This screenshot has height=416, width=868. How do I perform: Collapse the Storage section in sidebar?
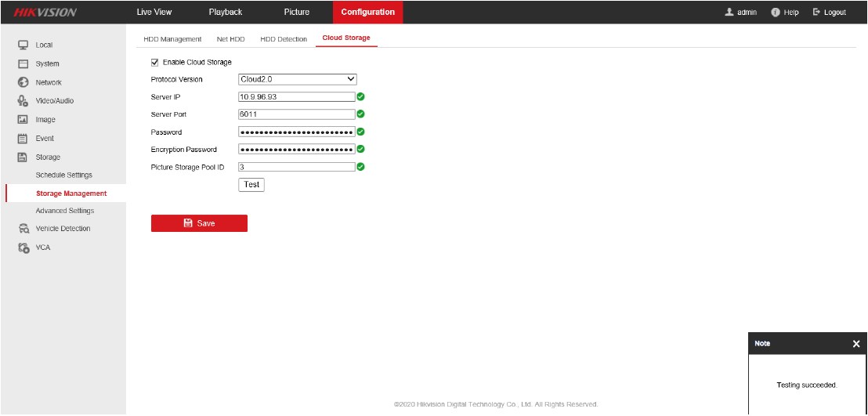[47, 157]
